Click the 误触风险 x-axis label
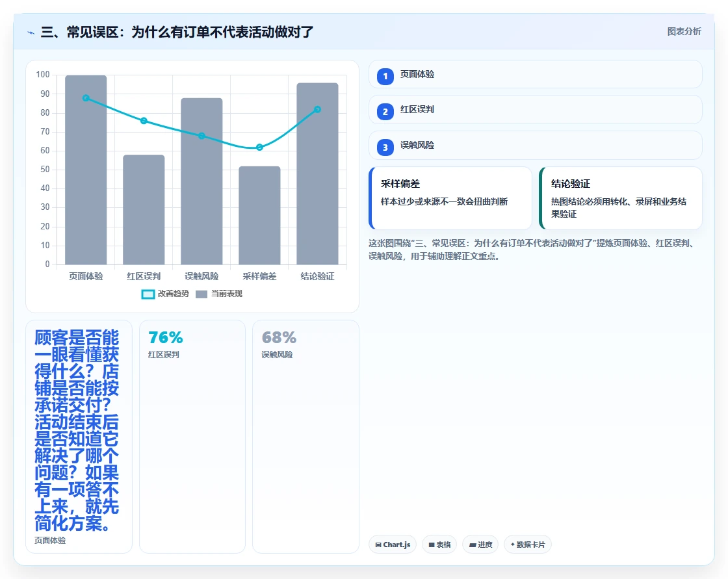The width and height of the screenshot is (728, 579). tap(201, 276)
